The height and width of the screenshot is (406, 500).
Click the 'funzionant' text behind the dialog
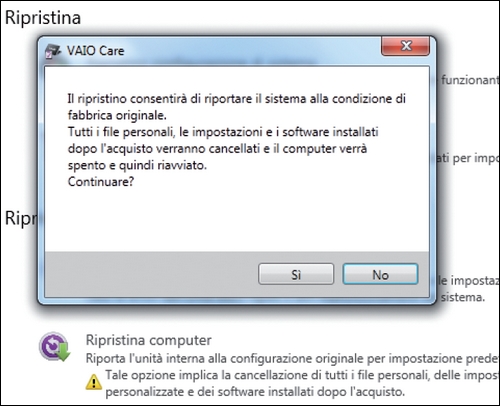[470, 80]
